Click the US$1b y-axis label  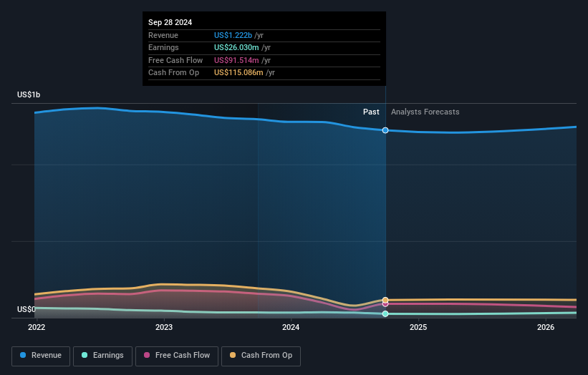tap(29, 94)
